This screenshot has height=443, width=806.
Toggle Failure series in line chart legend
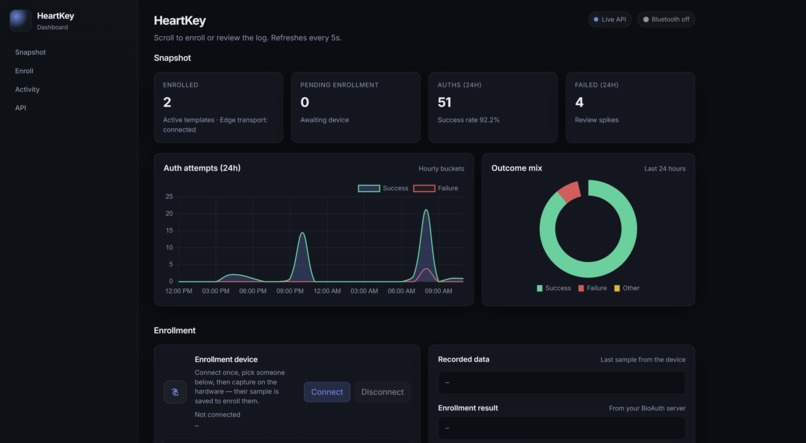click(436, 188)
